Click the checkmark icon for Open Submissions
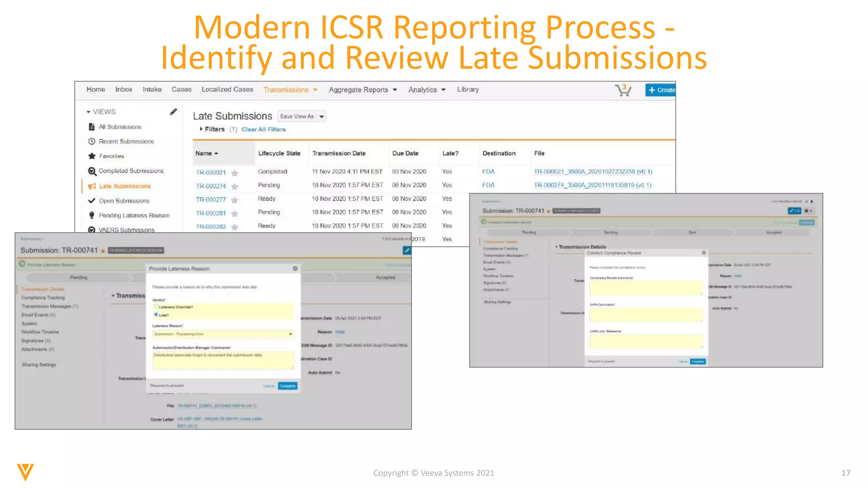Viewport: 868px width, 488px height. click(92, 201)
